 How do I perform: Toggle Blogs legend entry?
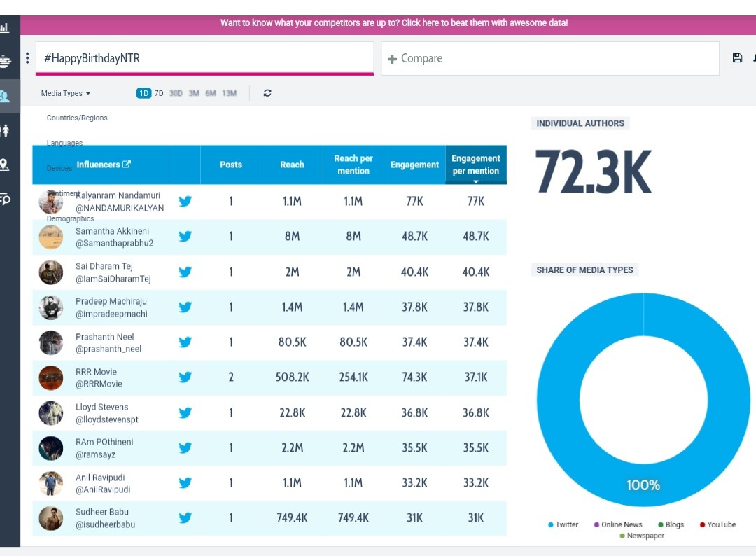tap(671, 524)
